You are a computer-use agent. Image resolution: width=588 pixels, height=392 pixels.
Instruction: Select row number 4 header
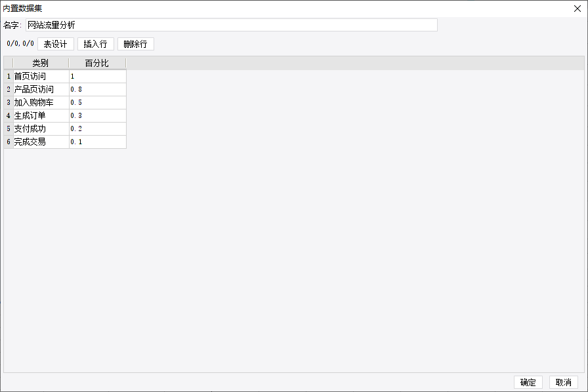[x=9, y=116]
